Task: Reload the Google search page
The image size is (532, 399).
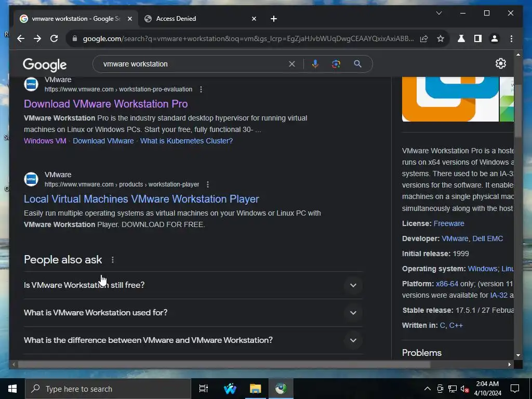Action: tap(54, 38)
